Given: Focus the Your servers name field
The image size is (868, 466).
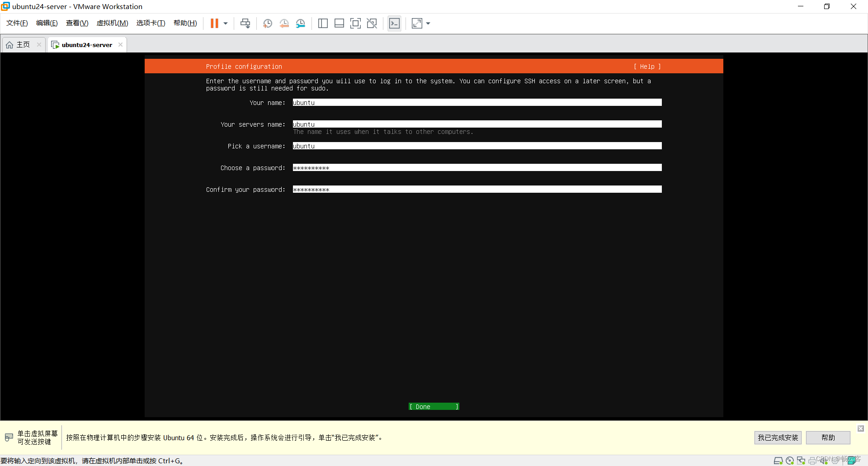Looking at the screenshot, I should [477, 124].
